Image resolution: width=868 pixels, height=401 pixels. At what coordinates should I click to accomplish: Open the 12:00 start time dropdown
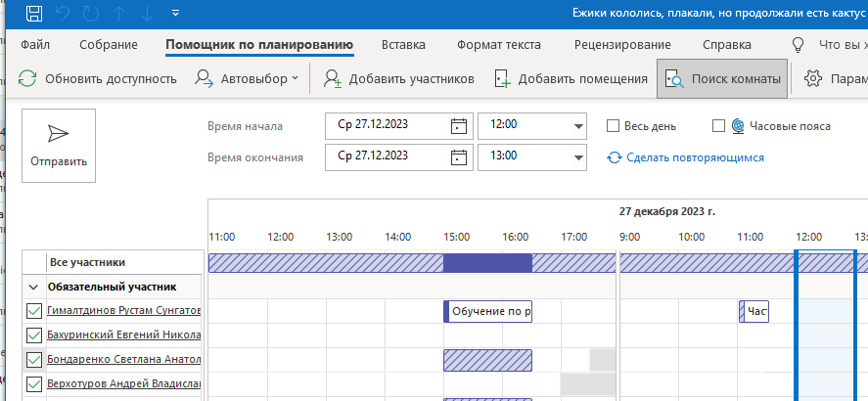(x=579, y=125)
